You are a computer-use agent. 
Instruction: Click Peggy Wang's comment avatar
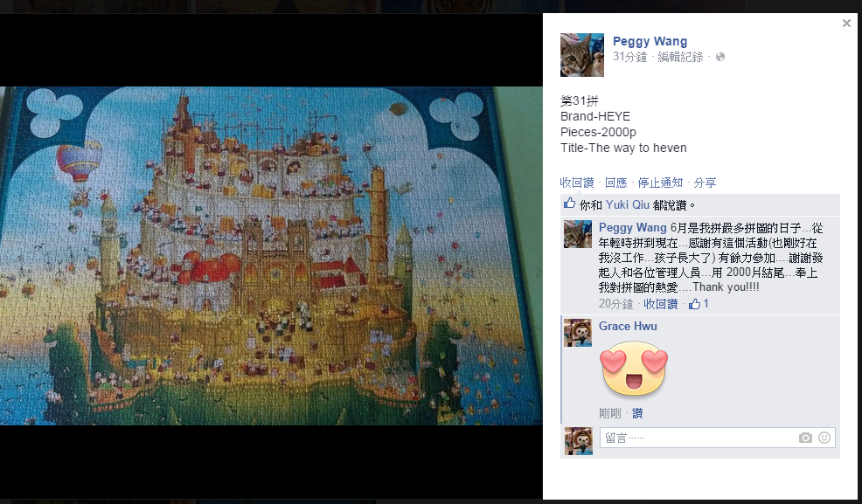pyautogui.click(x=578, y=234)
